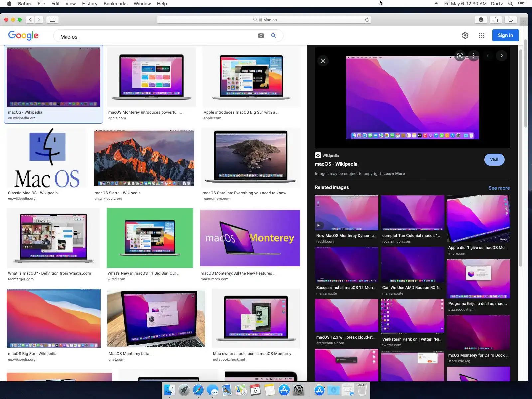The image size is (532, 399).
Task: Click the blue magnifier search button
Action: coord(273,36)
